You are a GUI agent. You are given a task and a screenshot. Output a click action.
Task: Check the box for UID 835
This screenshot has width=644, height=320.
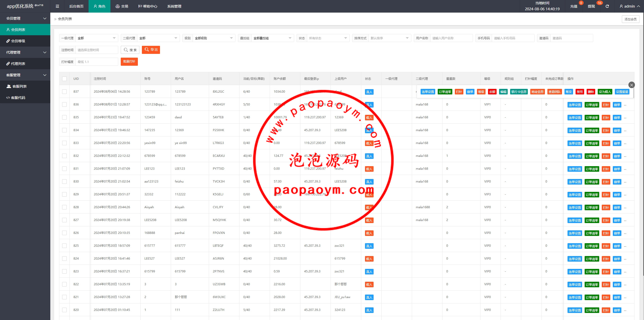click(64, 117)
